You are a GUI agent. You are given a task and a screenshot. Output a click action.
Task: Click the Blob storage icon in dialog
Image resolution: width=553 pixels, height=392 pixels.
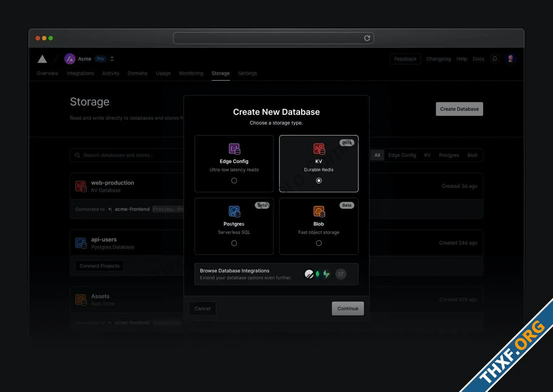click(319, 211)
